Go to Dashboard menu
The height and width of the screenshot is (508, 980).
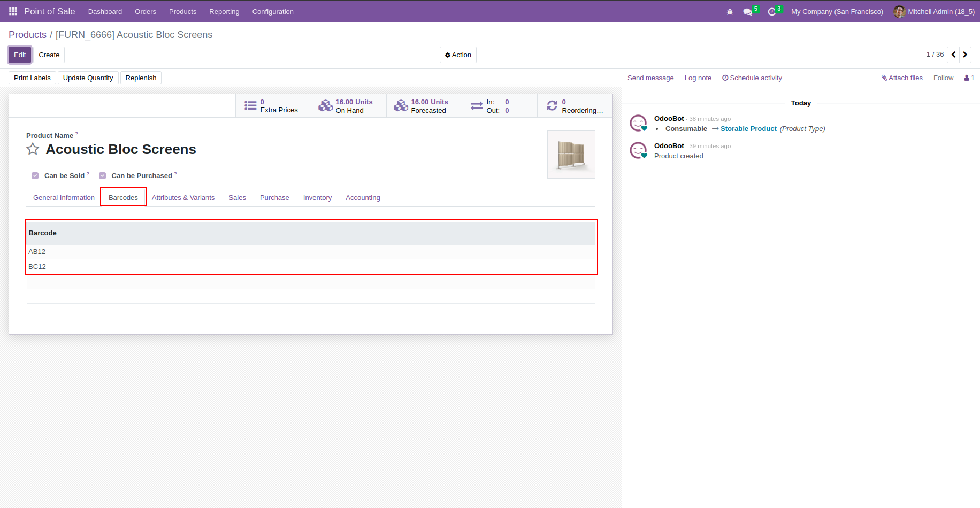coord(105,11)
